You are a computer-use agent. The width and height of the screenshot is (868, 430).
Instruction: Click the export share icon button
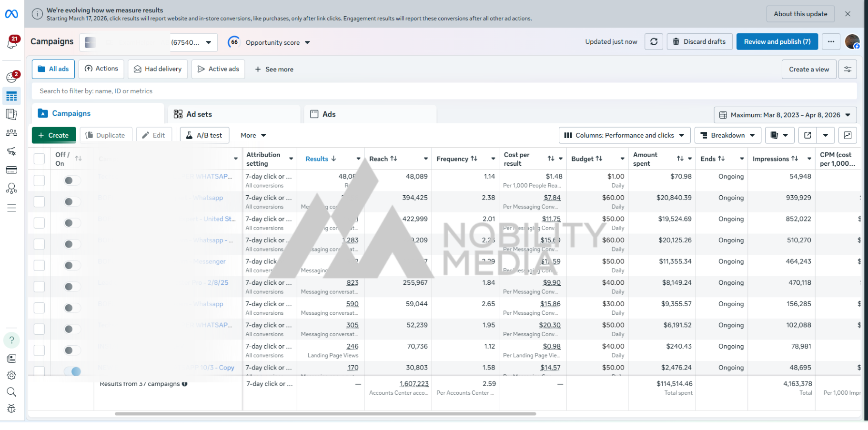[807, 135]
